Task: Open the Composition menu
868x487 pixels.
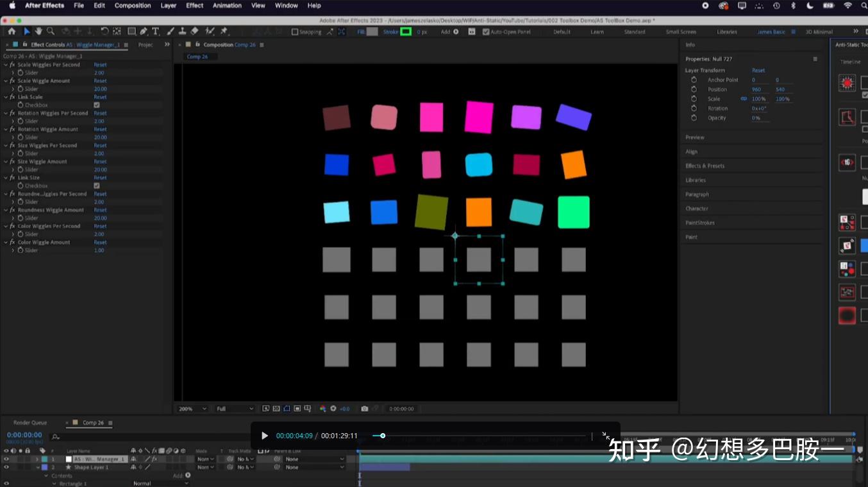Action: click(133, 5)
